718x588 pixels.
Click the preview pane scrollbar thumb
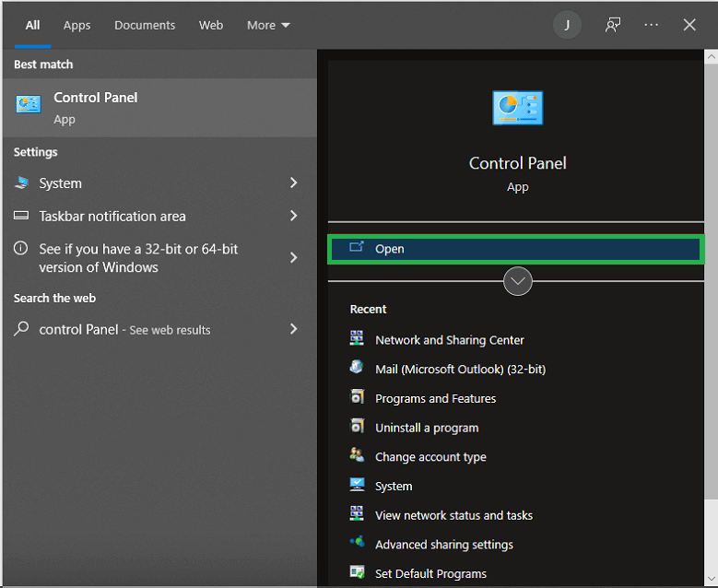click(711, 282)
